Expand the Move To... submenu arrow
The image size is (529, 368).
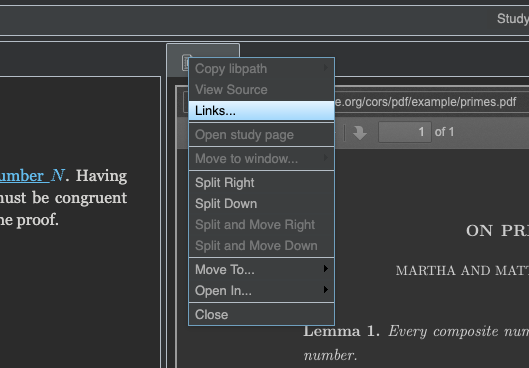coord(326,268)
